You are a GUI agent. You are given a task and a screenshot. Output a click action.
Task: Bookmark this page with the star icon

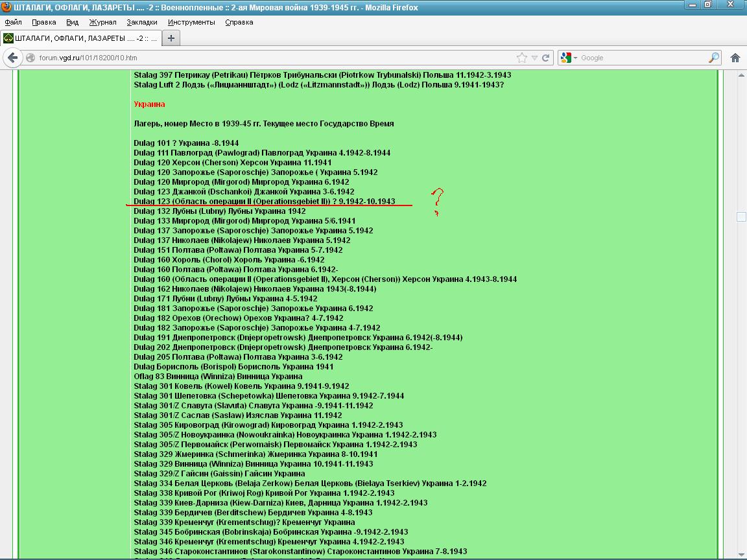coord(522,58)
